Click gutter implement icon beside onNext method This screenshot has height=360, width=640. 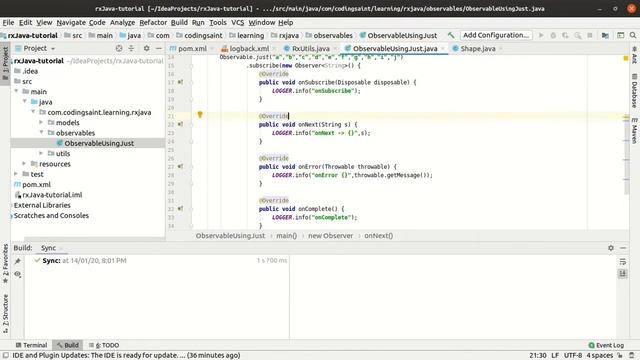pyautogui.click(x=180, y=124)
